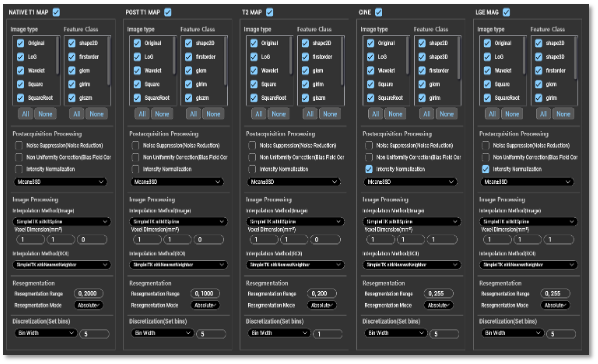598x364 pixels.
Task: Open ROI interpolation method dropdown in NATIVE T1 MAP
Action: pos(62,265)
